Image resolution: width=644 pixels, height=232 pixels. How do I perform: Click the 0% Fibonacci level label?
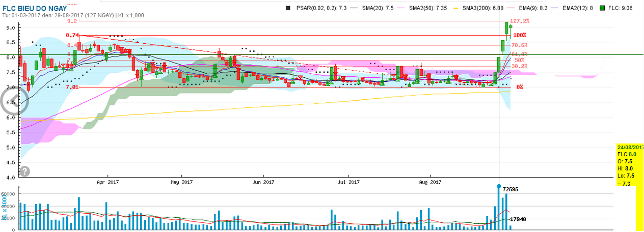click(520, 87)
